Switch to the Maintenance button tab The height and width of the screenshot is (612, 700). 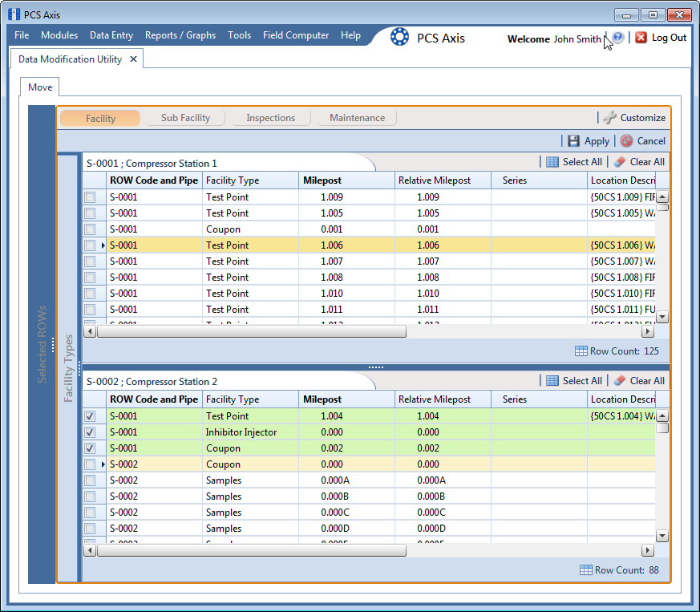point(357,118)
